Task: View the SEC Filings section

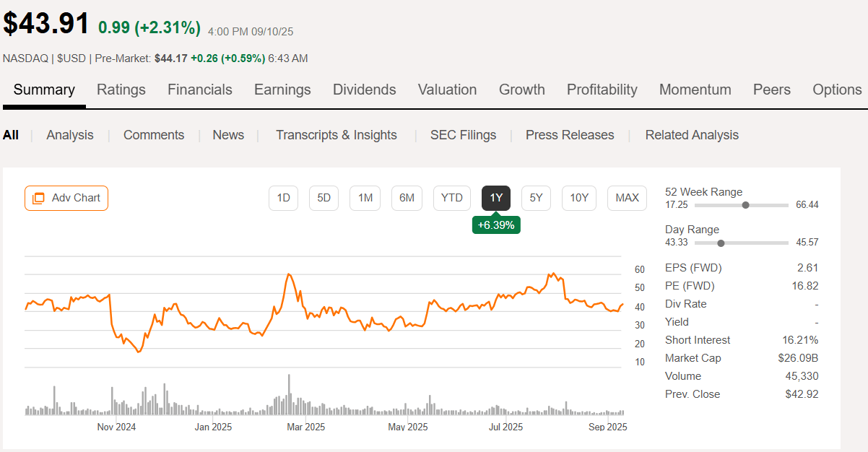Action: click(463, 135)
